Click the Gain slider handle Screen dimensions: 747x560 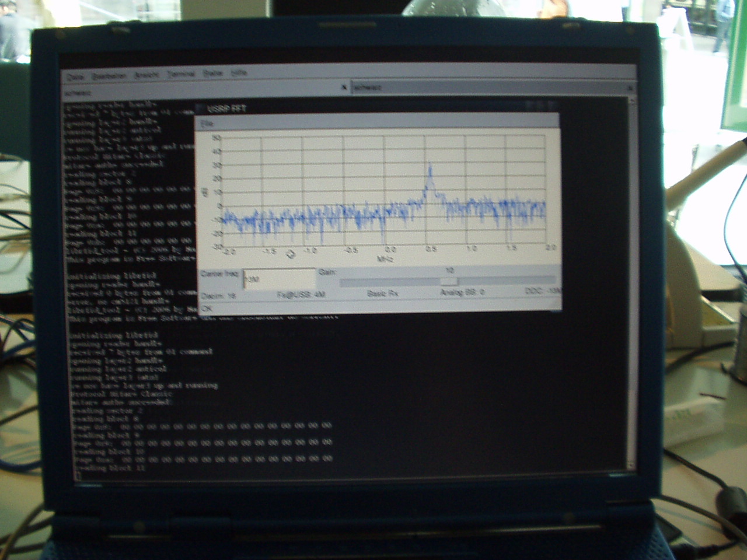[448, 282]
